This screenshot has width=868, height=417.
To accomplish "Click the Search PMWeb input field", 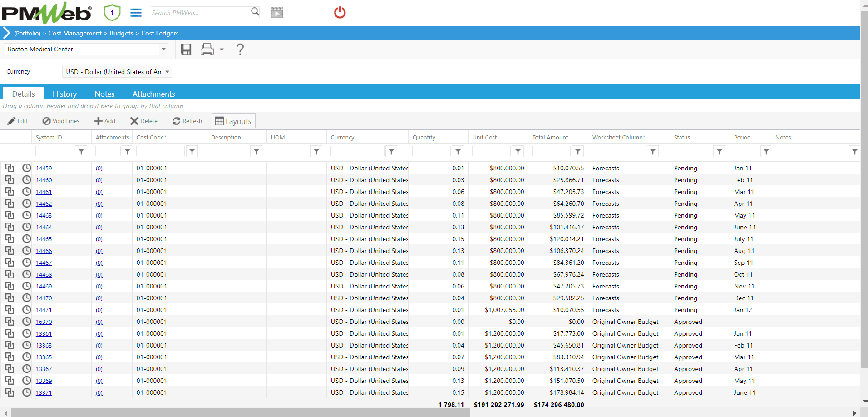I will 200,12.
